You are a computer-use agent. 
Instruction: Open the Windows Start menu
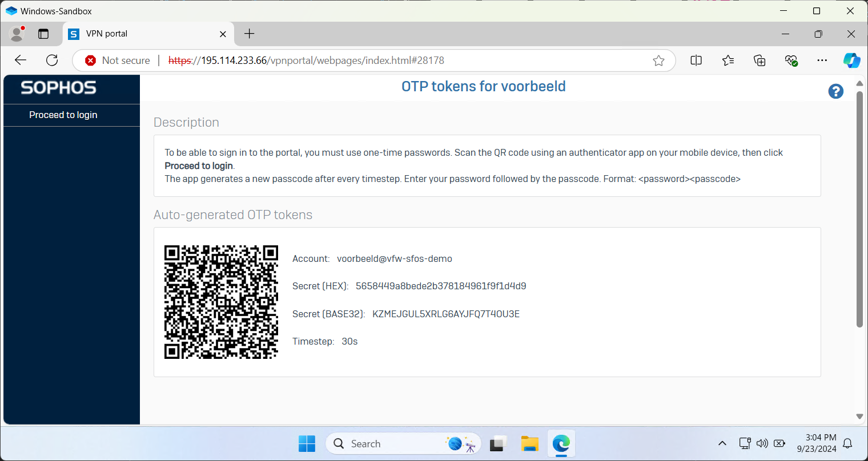307,443
